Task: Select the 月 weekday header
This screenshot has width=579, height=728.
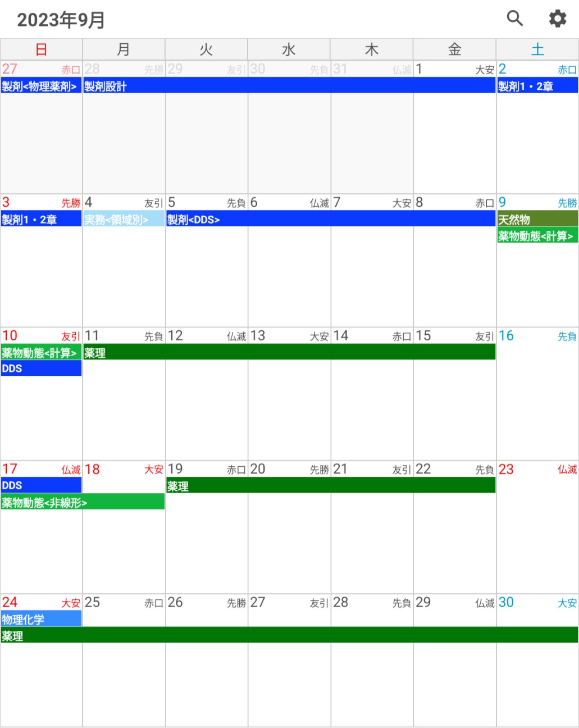Action: (x=124, y=49)
